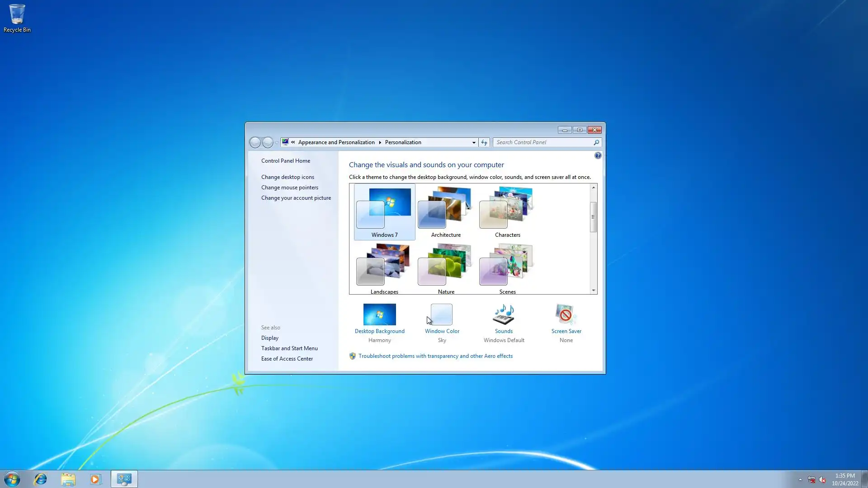The height and width of the screenshot is (488, 868).
Task: Expand the Appearance and Personalization breadcrumb arrow
Action: point(380,142)
